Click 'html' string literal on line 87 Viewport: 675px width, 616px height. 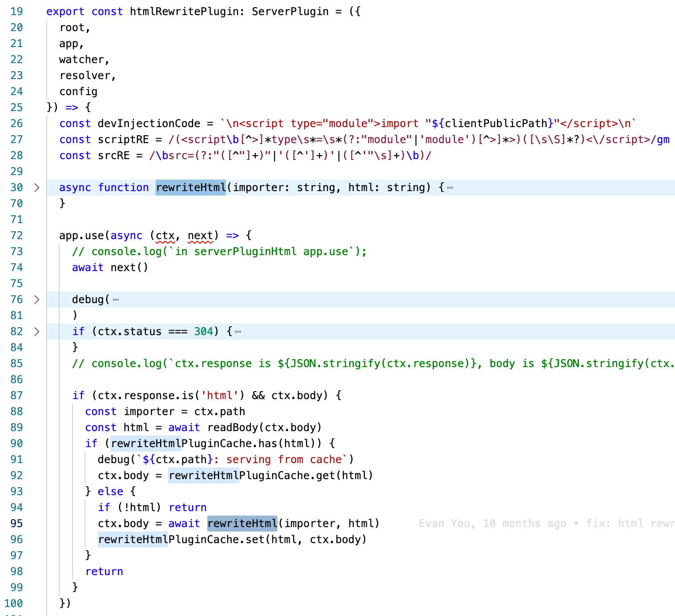pos(220,396)
